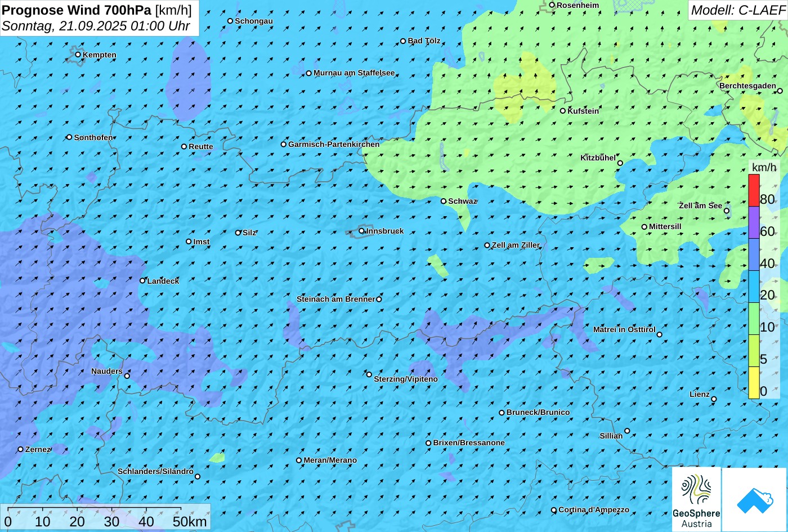Click the Murnau am Staffelsee label
The image size is (788, 532).
point(354,73)
